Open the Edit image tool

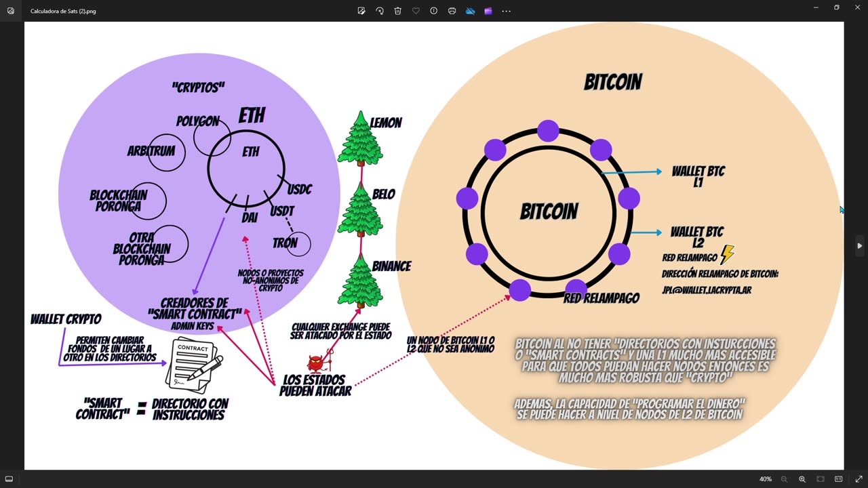[361, 11]
